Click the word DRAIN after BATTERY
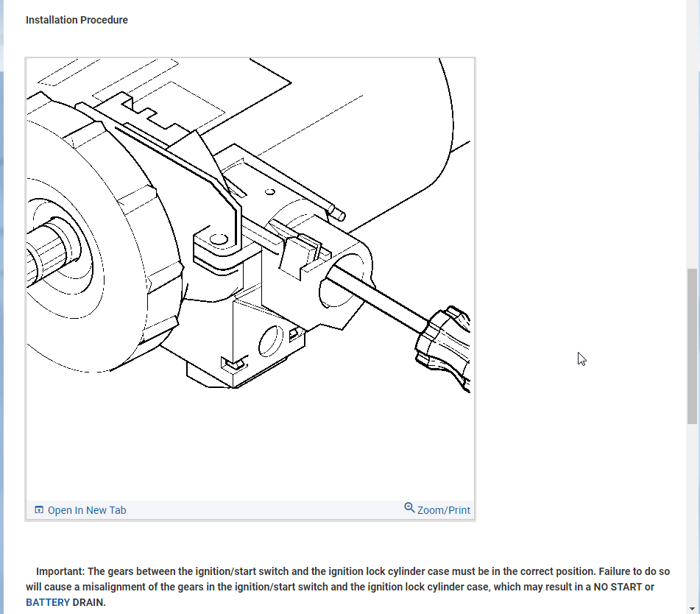700x614 pixels. (89, 602)
